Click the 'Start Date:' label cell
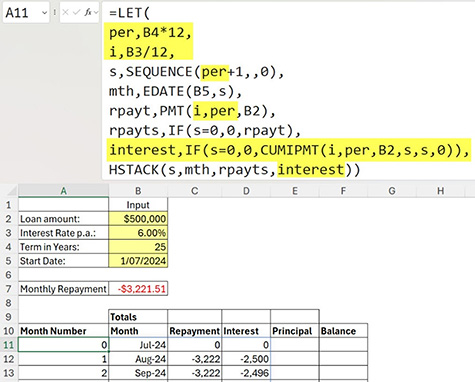 tap(63, 261)
